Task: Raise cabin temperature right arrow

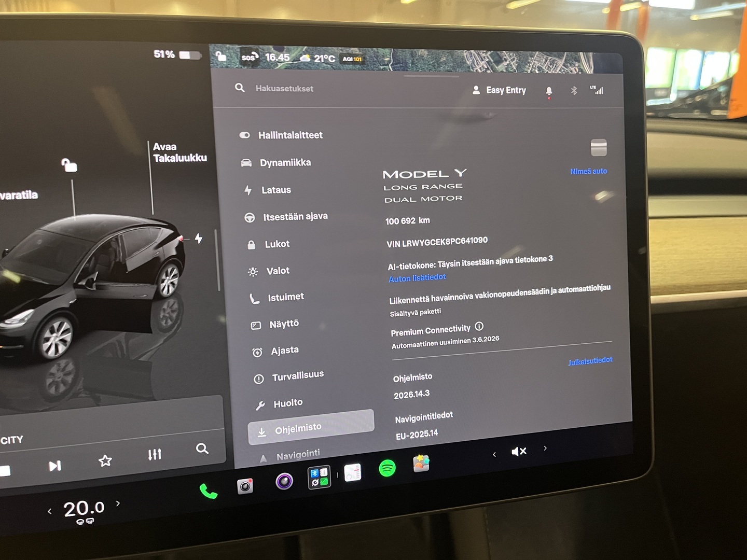Action: click(118, 503)
